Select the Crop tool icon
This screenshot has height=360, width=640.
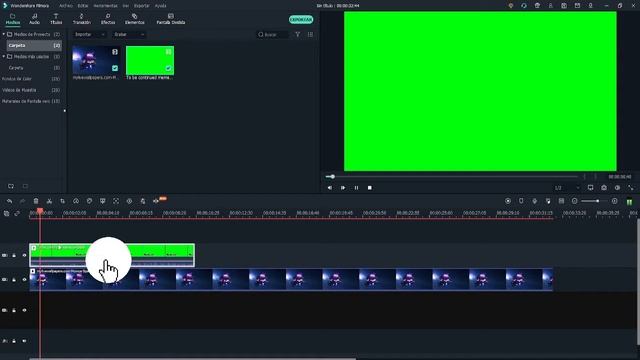coord(62,201)
